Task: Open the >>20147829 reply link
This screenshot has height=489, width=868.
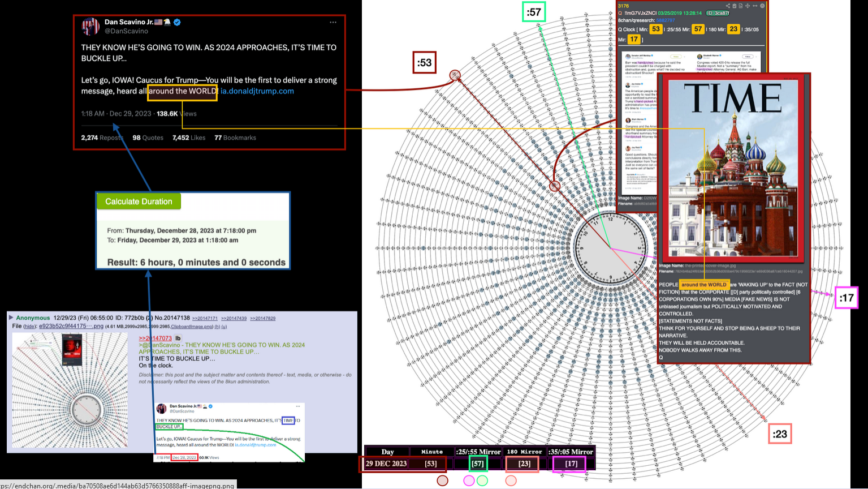Action: [x=263, y=319]
